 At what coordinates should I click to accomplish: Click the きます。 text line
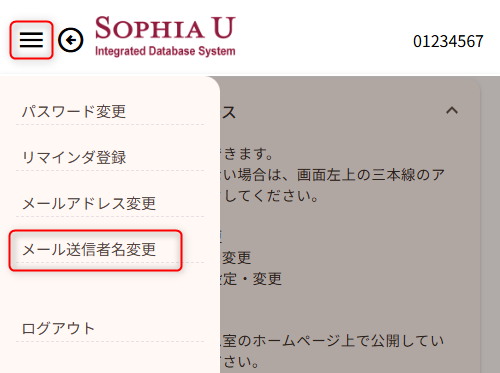coord(248,154)
